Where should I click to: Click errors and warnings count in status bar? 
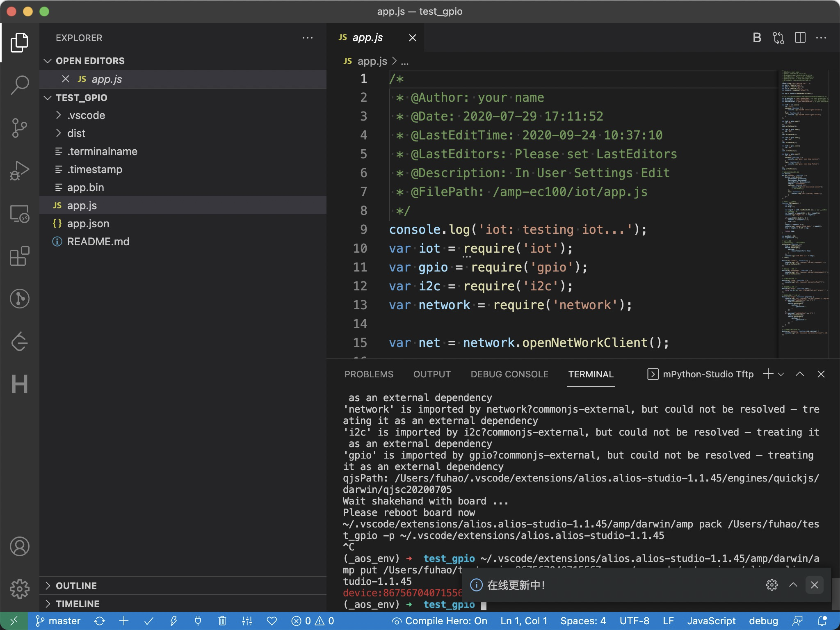click(x=313, y=621)
